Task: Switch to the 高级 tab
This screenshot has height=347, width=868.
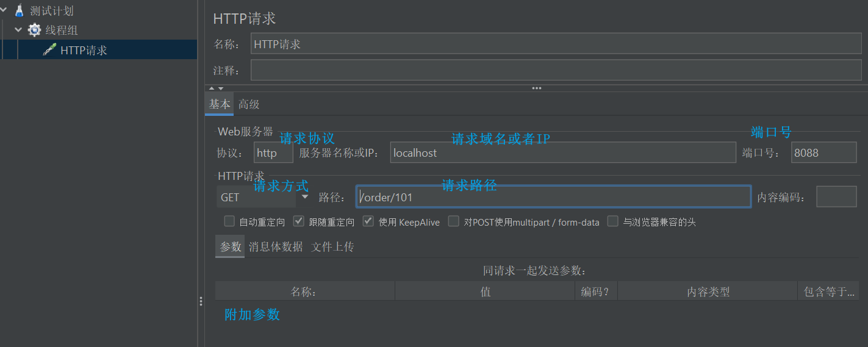Action: (249, 104)
